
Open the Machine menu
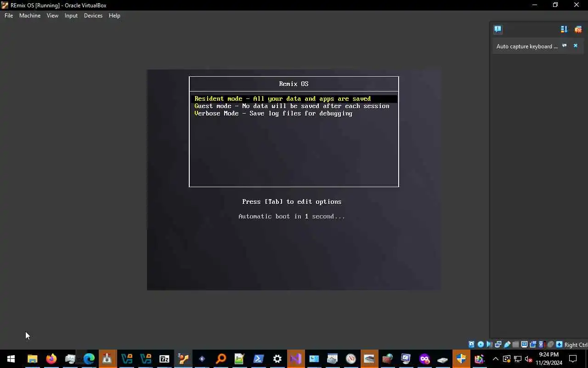pos(30,16)
